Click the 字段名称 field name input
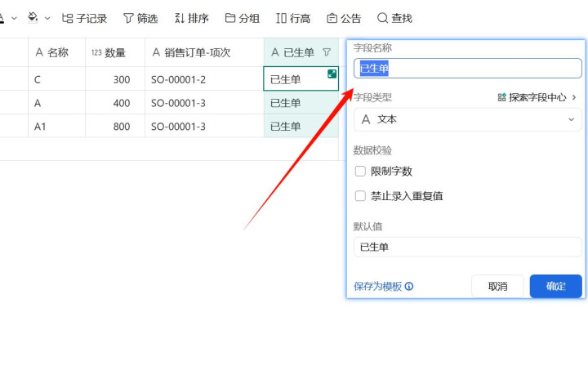Screen dimensions: 588x366 468,69
